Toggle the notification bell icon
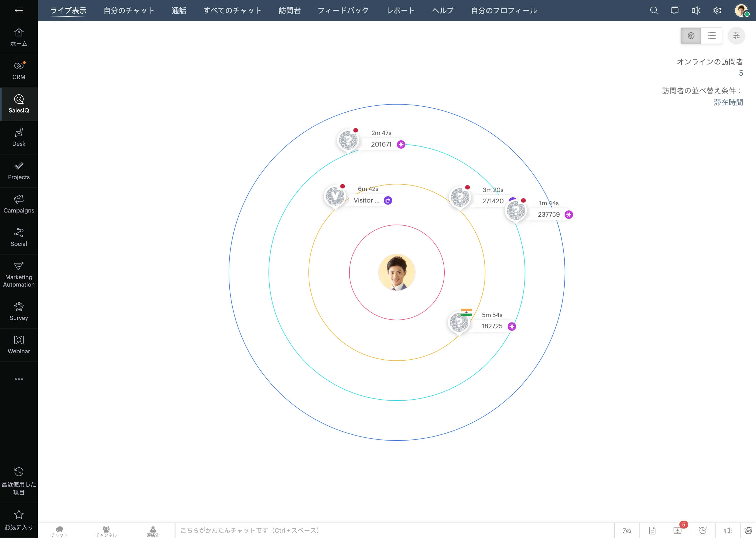756x538 pixels. [696, 11]
